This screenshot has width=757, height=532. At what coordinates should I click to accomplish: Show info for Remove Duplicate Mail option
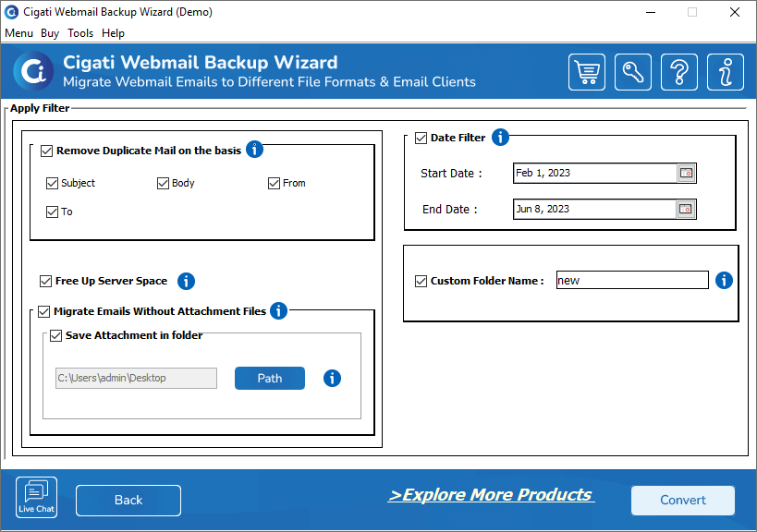[254, 150]
